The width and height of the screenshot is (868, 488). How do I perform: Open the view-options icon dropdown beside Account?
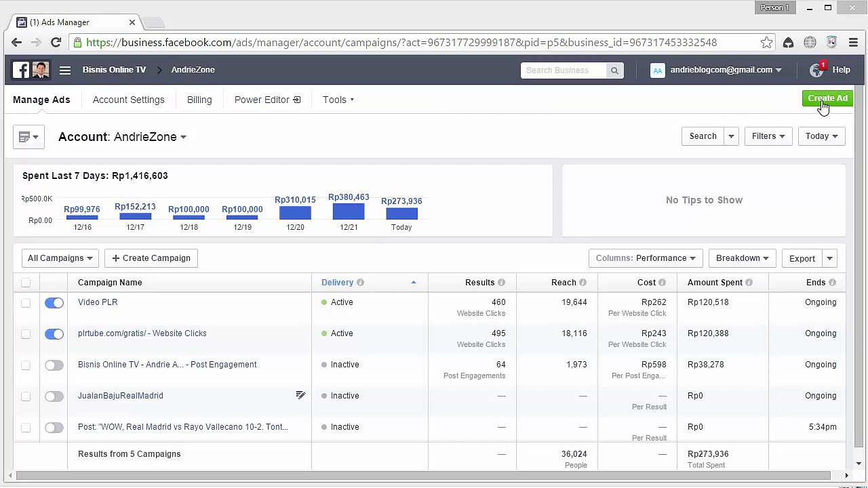click(28, 137)
